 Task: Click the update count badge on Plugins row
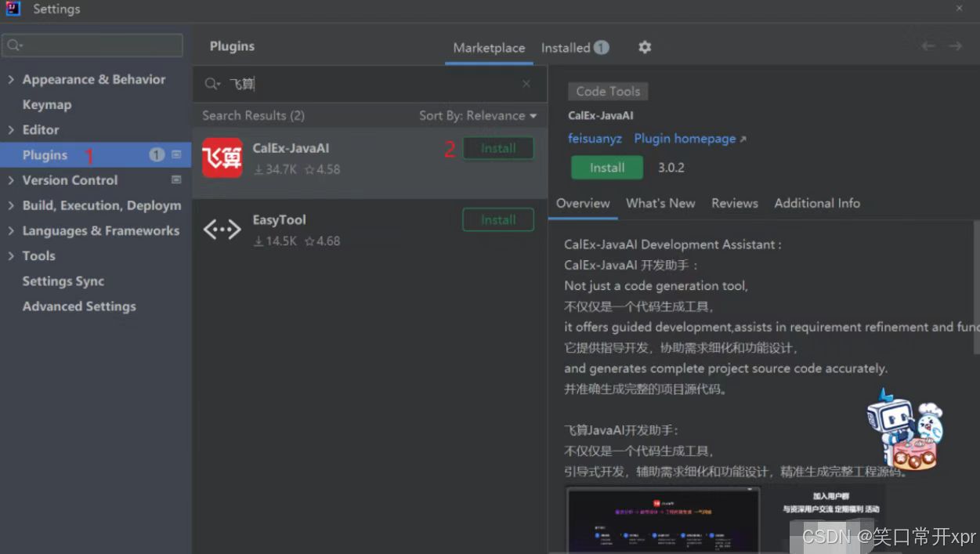tap(157, 154)
